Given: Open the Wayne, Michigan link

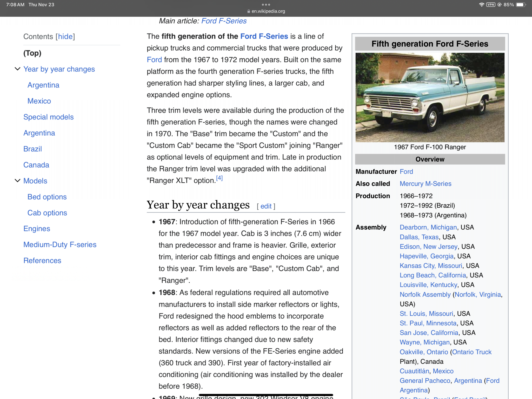Looking at the screenshot, I should [424, 342].
